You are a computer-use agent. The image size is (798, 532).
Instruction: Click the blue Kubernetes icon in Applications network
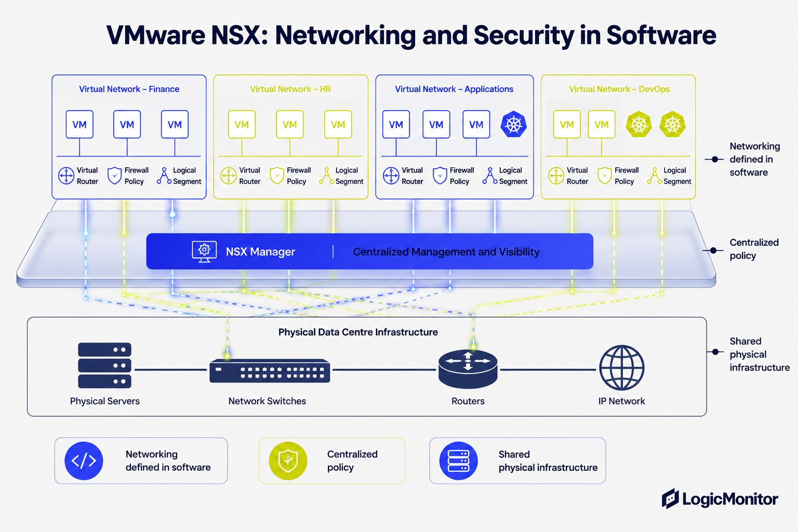pyautogui.click(x=513, y=124)
